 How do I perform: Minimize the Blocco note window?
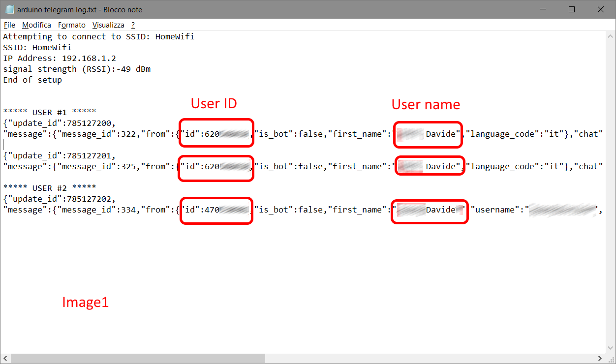[543, 9]
